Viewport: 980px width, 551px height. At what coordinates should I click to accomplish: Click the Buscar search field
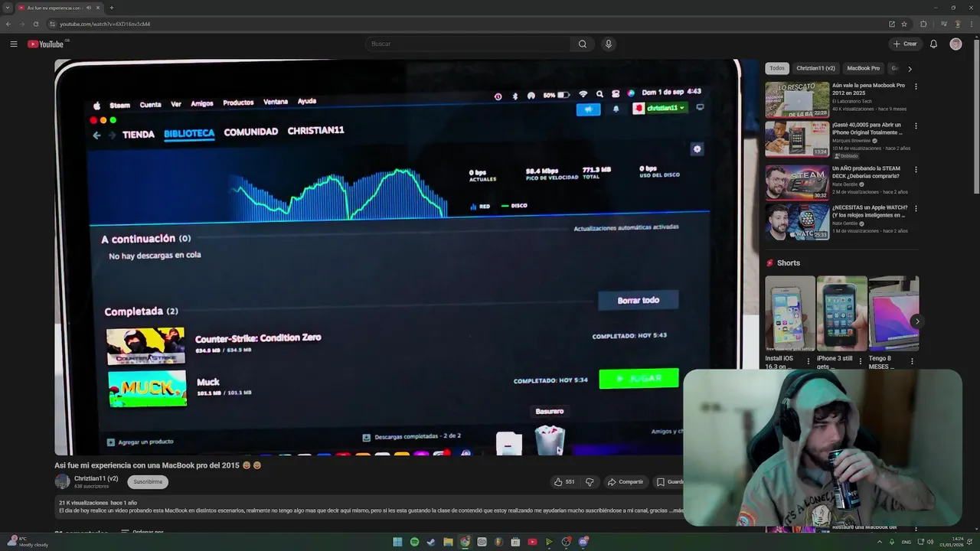click(x=468, y=44)
